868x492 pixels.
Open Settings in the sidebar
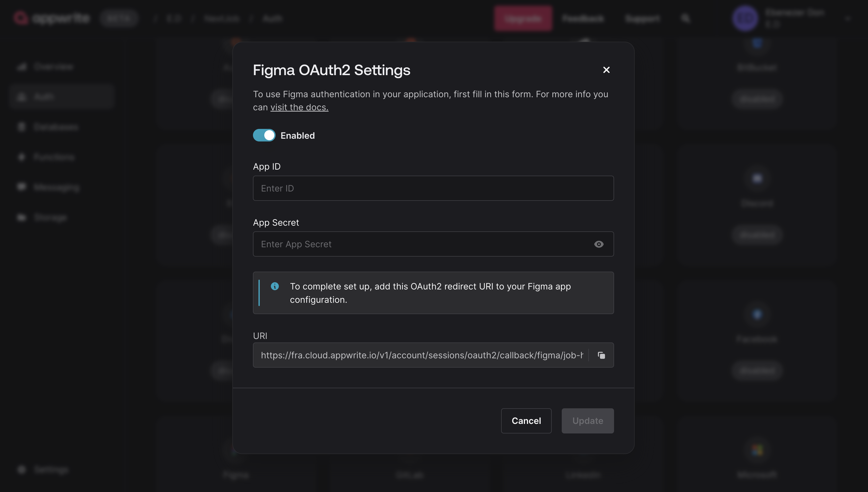51,469
